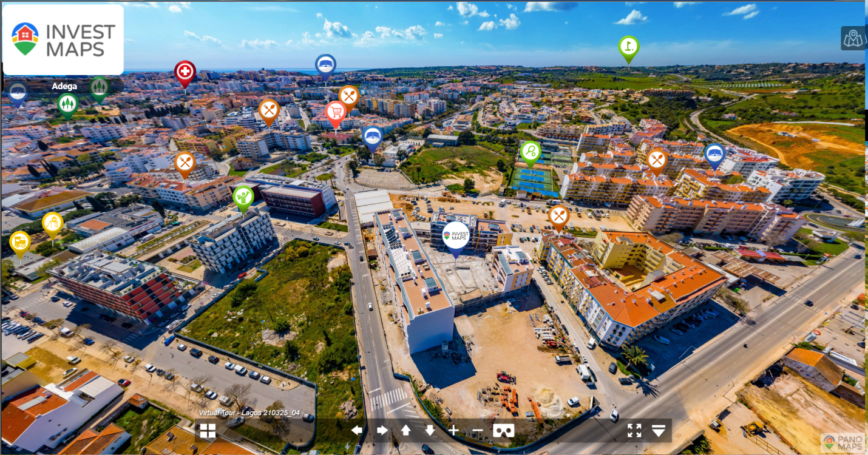Click the yellow train marker
The height and width of the screenshot is (455, 868).
20,242
